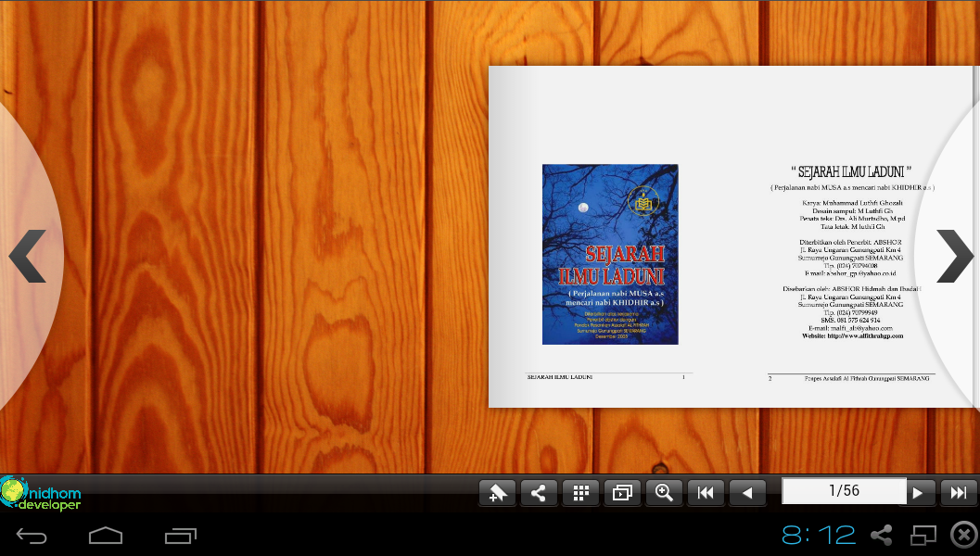
Task: Click the share icon in the flipbook toolbar
Action: click(x=539, y=493)
